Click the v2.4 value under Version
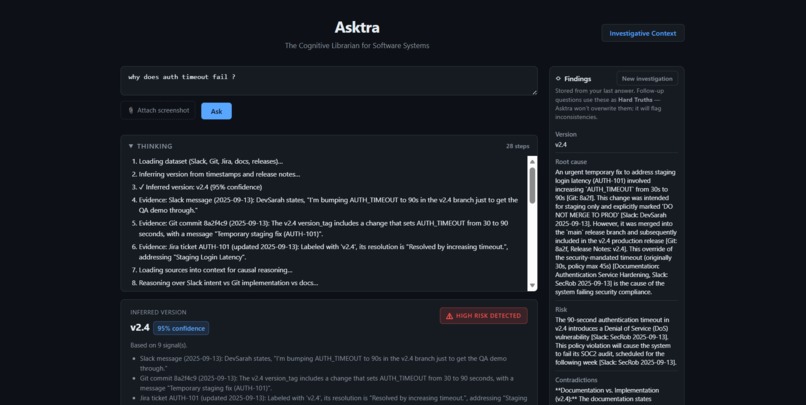 (x=561, y=145)
